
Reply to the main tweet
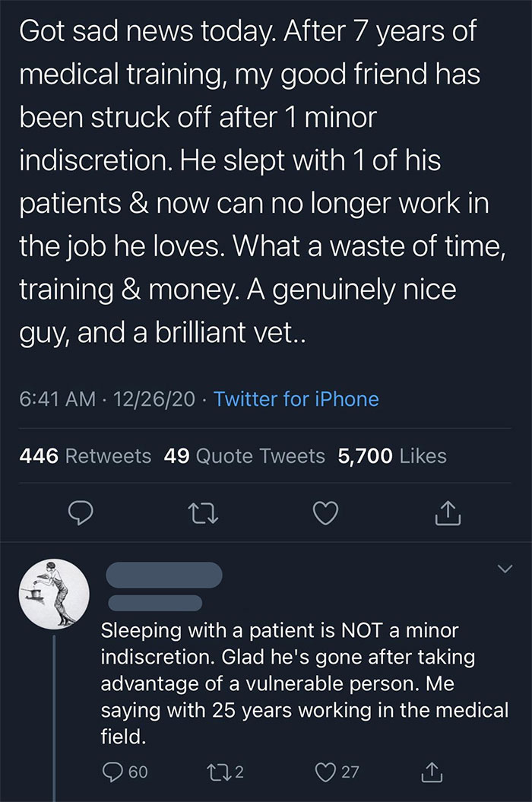point(81,513)
